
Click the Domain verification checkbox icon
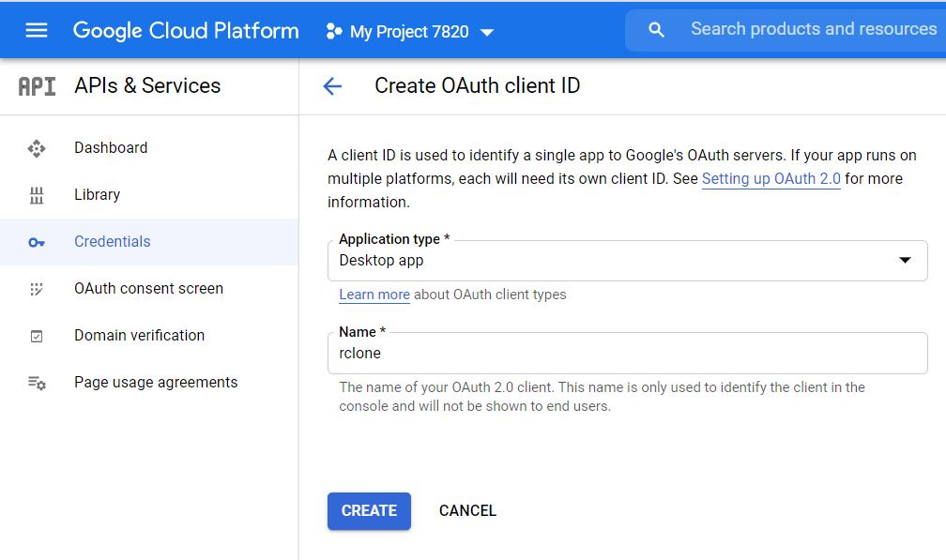[x=37, y=336]
